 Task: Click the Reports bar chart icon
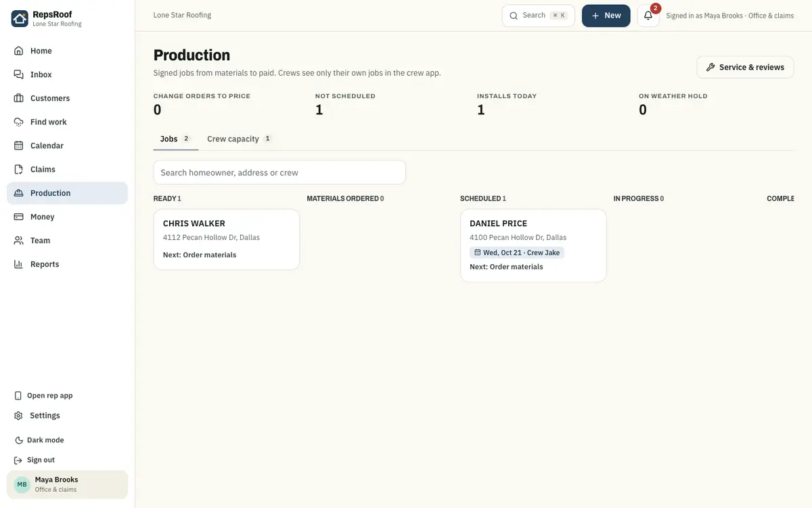pos(18,264)
